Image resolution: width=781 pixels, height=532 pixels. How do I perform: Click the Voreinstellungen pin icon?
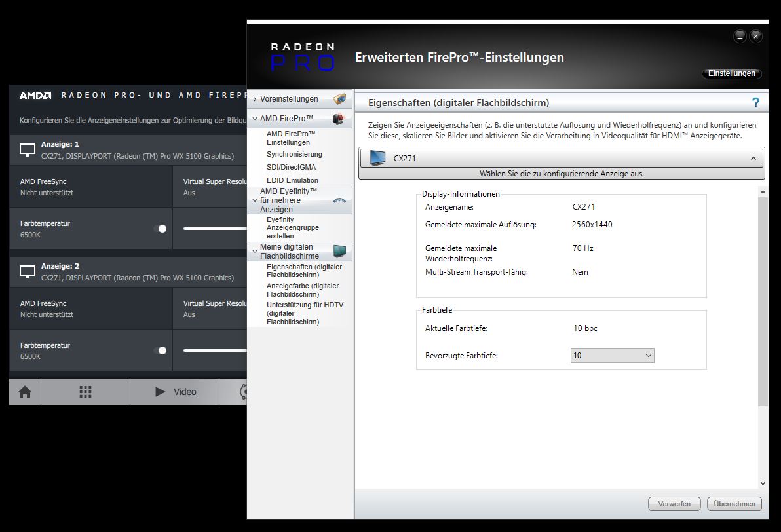[x=339, y=99]
